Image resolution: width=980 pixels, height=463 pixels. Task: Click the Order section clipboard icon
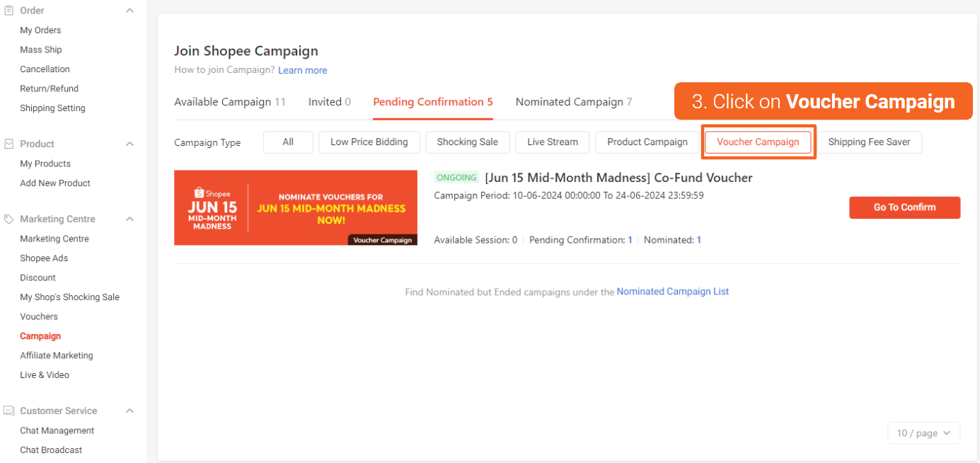pyautogui.click(x=9, y=11)
